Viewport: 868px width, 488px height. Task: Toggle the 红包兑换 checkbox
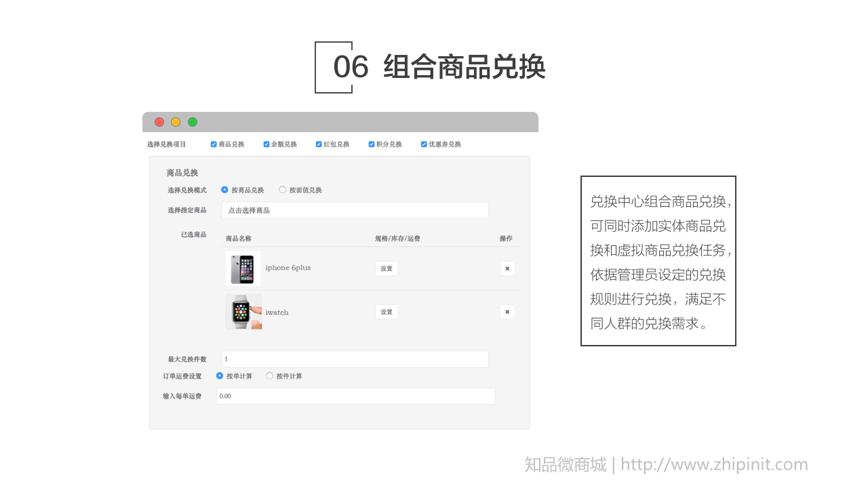319,144
